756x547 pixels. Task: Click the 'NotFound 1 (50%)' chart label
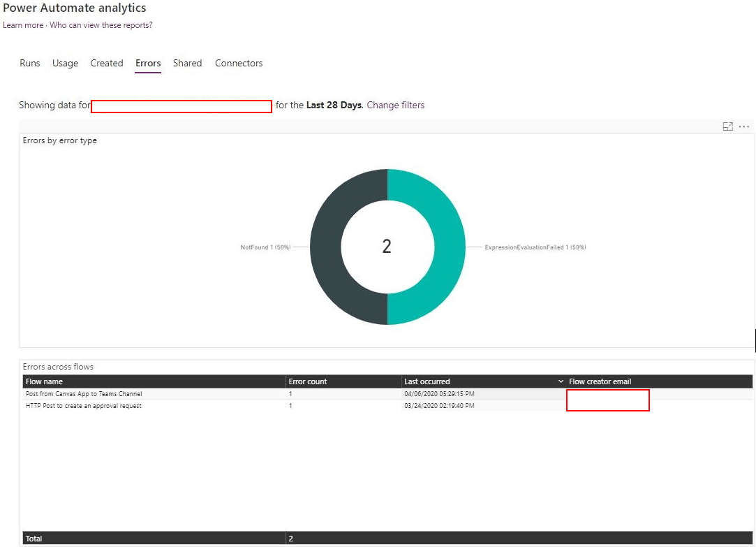pyautogui.click(x=267, y=247)
